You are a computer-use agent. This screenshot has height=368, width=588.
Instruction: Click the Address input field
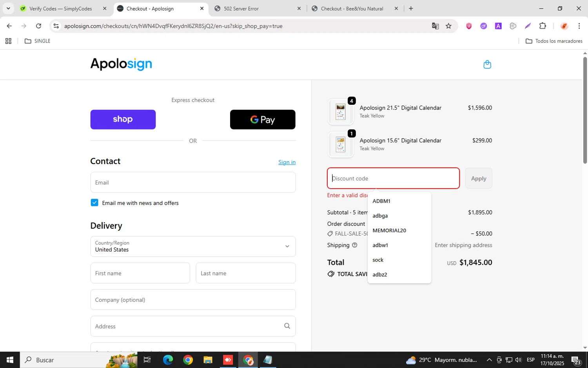[x=193, y=326]
